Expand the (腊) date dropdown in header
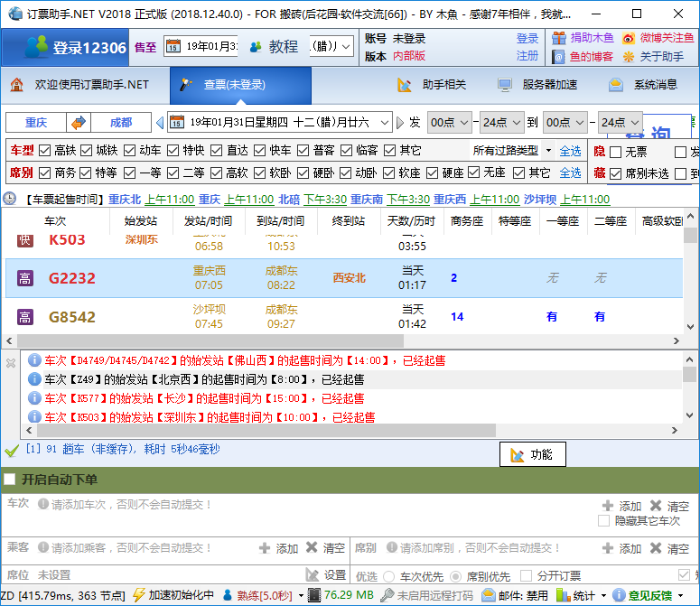The image size is (700, 606). 346,46
